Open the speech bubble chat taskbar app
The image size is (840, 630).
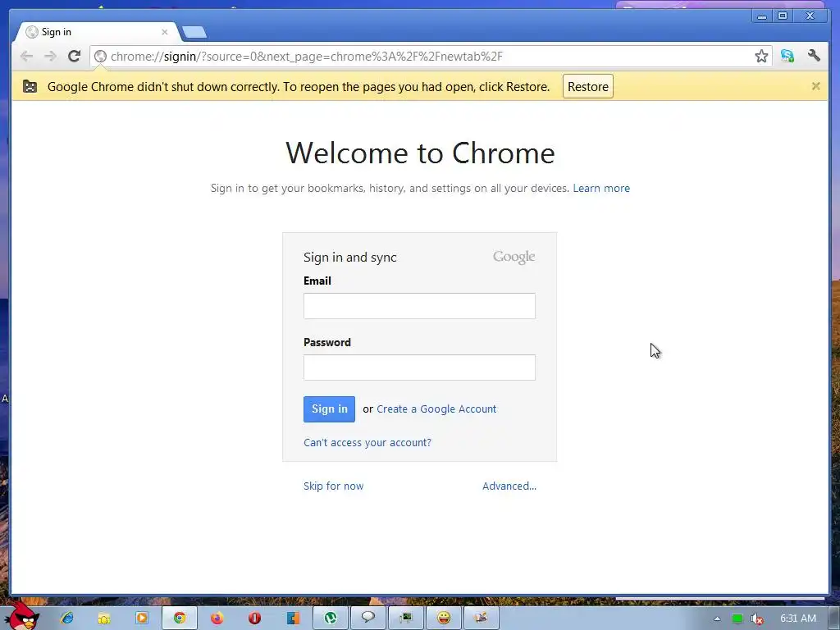(368, 619)
